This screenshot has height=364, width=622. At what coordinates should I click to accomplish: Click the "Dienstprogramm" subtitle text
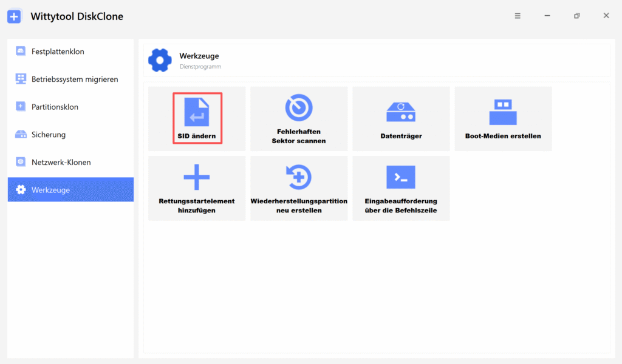coord(200,67)
